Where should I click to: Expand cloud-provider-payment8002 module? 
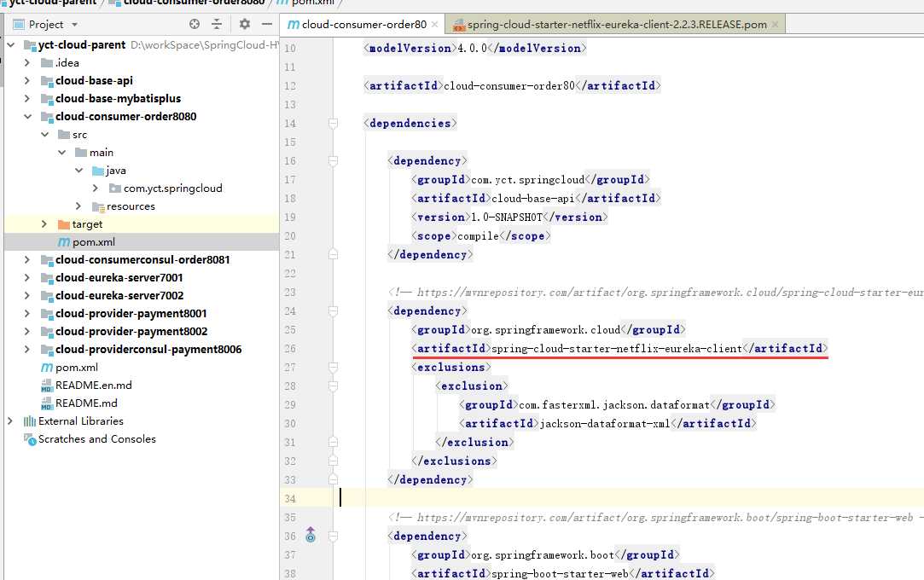[27, 332]
